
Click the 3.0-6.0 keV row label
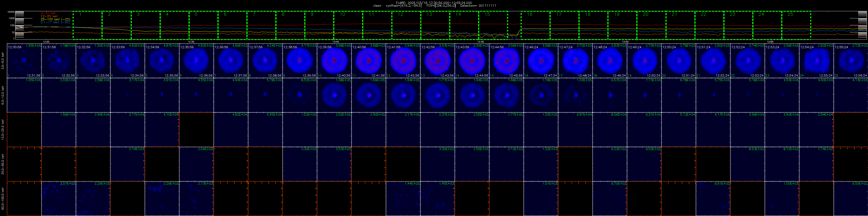[3, 61]
